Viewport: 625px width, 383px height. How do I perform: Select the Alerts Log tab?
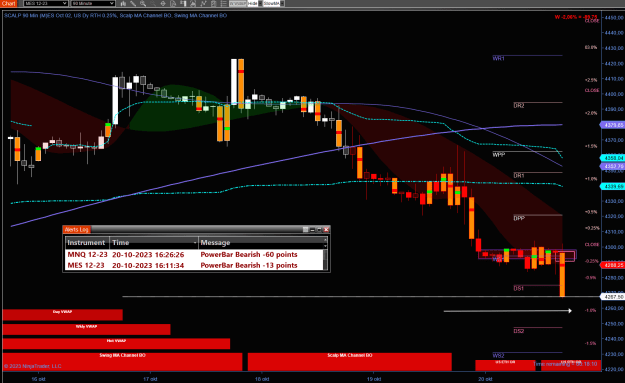click(77, 230)
